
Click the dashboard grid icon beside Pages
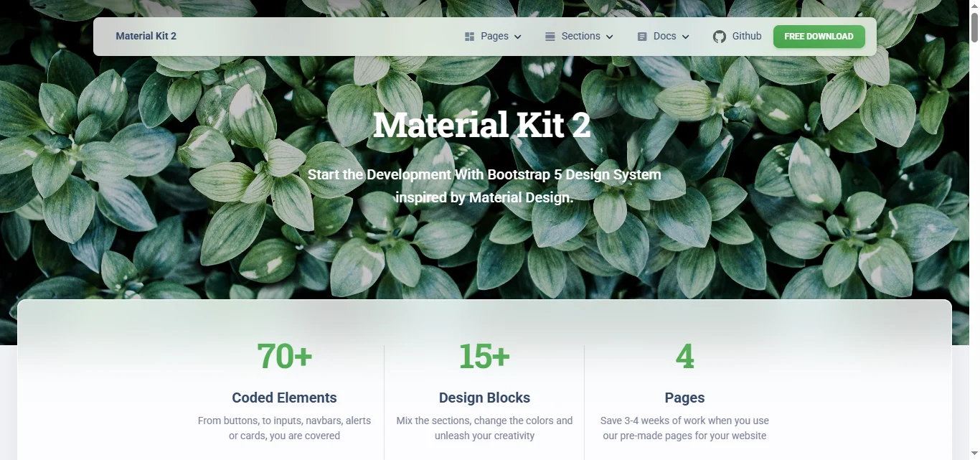click(x=469, y=36)
